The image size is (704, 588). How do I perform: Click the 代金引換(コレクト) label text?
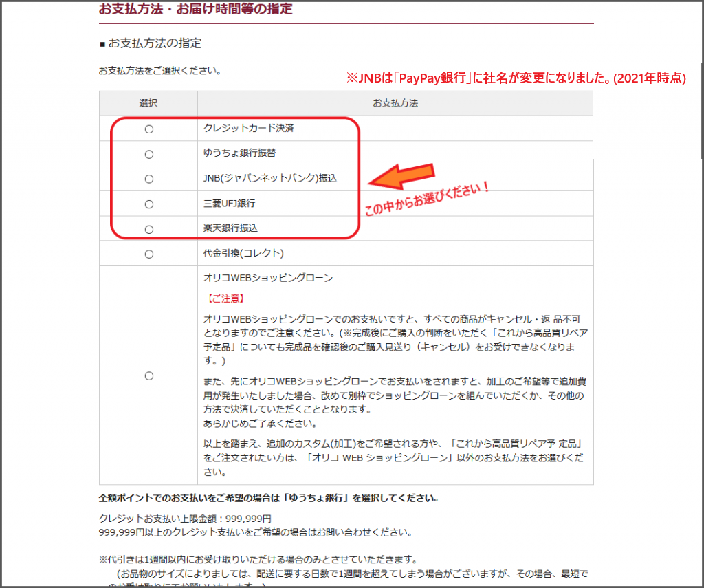tap(243, 253)
